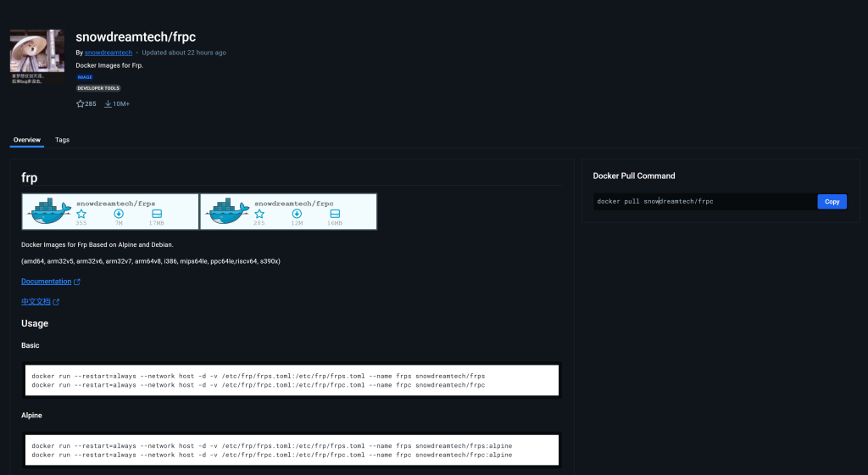Click the size icon above 17MB in frps badge

(157, 214)
